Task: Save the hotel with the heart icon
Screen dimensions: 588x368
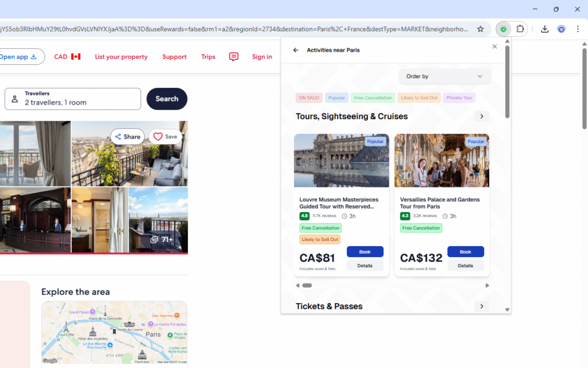Action: [165, 137]
